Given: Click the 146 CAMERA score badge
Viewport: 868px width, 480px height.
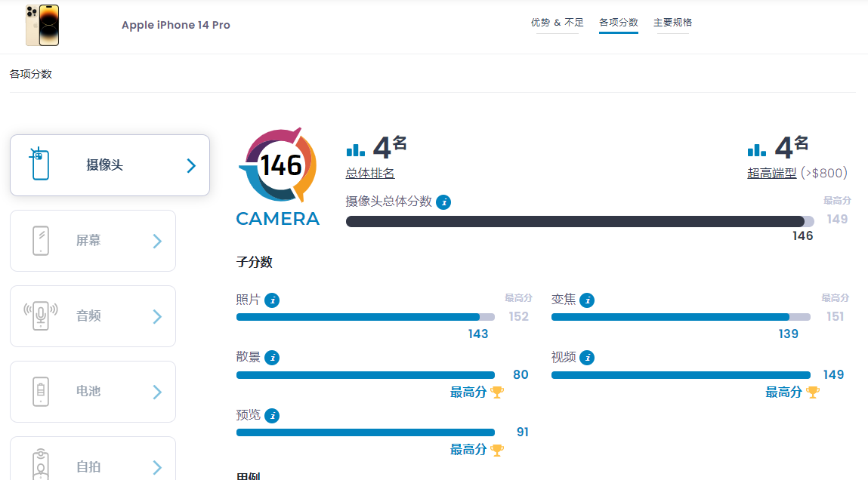Looking at the screenshot, I should tap(279, 177).
